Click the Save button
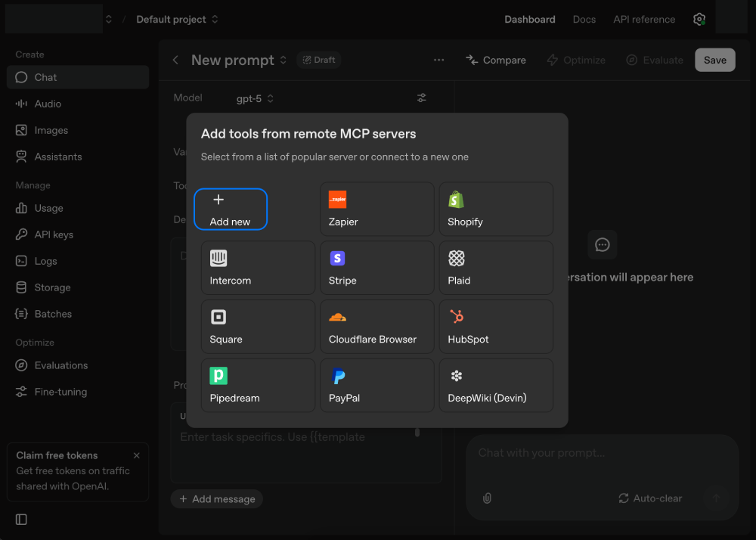The width and height of the screenshot is (756, 540). 715,60
